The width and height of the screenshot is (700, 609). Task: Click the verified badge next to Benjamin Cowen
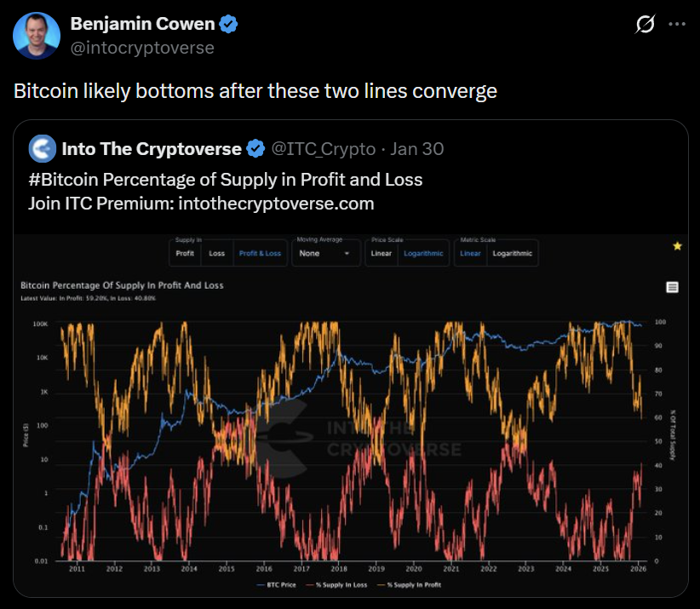[x=228, y=25]
